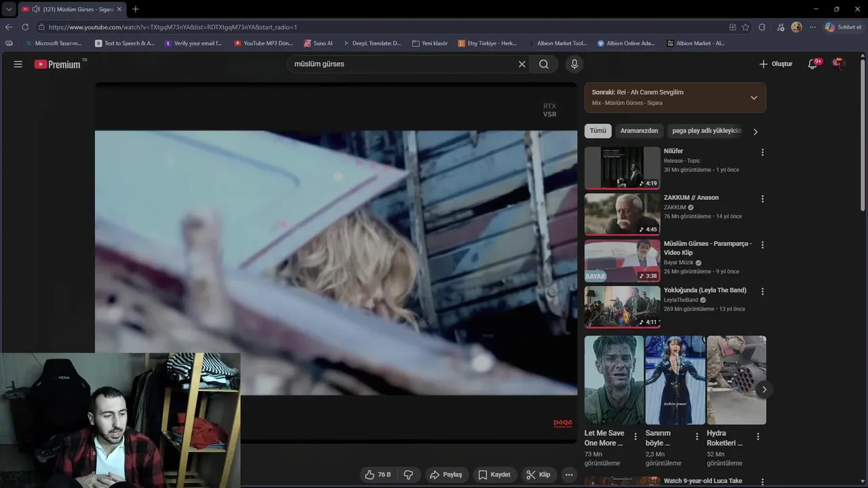868x488 pixels.
Task: Open options for Let Me Save short
Action: pyautogui.click(x=635, y=436)
